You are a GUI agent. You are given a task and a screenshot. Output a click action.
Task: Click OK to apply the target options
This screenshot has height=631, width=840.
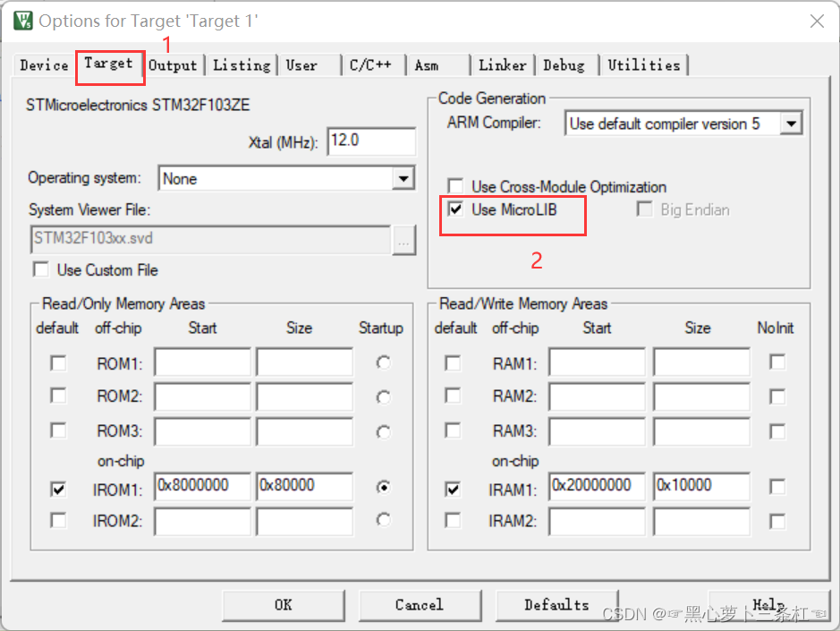pyautogui.click(x=283, y=605)
